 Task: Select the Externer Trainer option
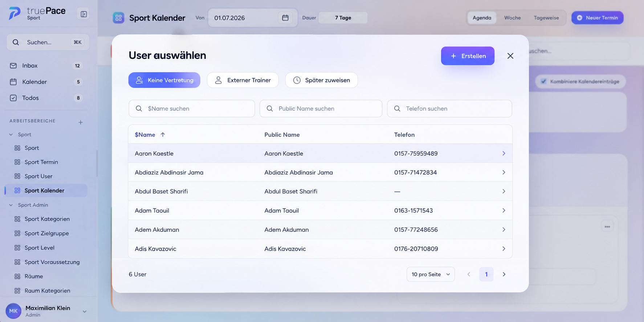243,80
